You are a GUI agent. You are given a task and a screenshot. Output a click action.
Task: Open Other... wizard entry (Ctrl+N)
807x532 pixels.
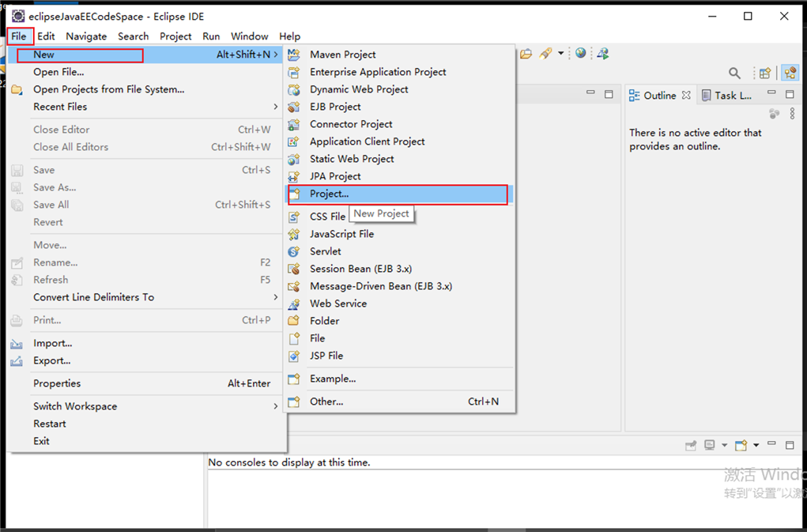399,402
